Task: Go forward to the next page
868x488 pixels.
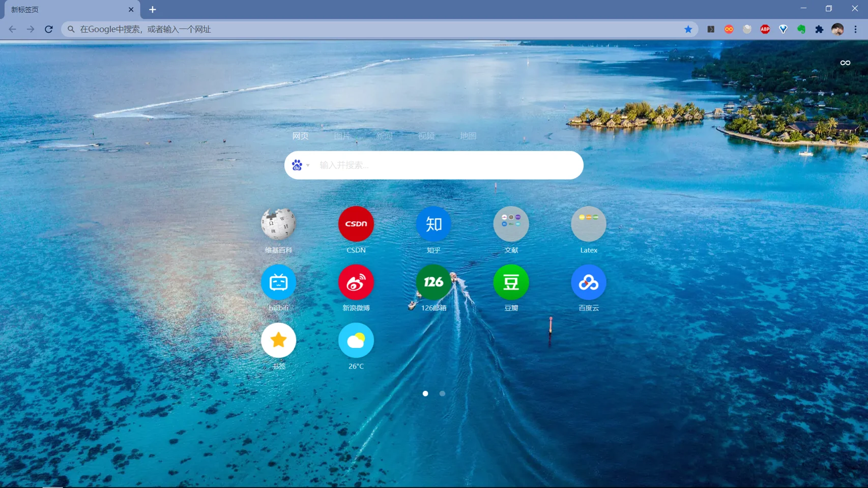Action: [31, 29]
